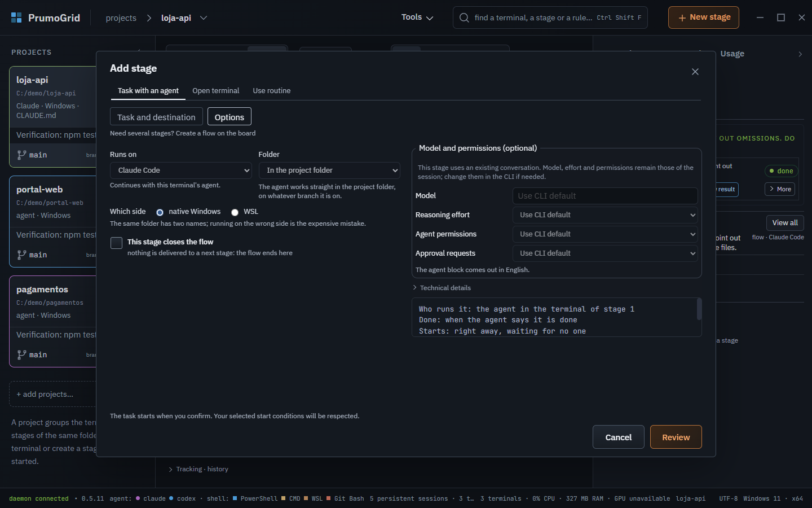
Task: Select the WSL radio option
Action: tap(235, 212)
